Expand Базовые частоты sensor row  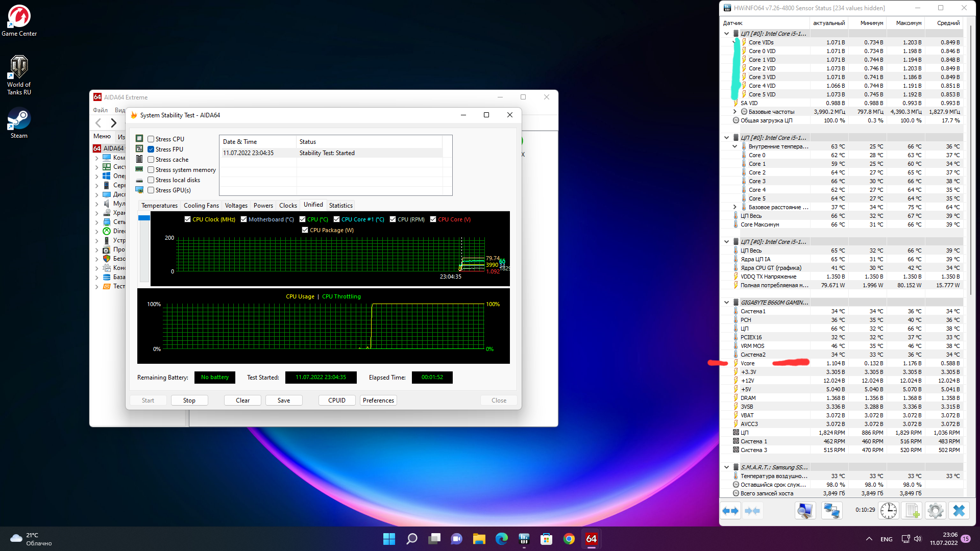click(735, 112)
